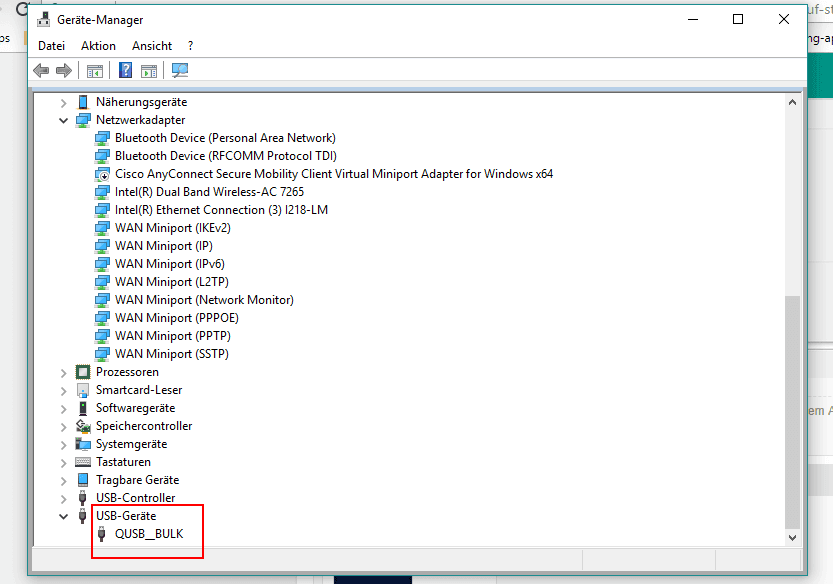This screenshot has height=584, width=833.
Task: Select the Netzwerkadapter label
Action: click(141, 120)
